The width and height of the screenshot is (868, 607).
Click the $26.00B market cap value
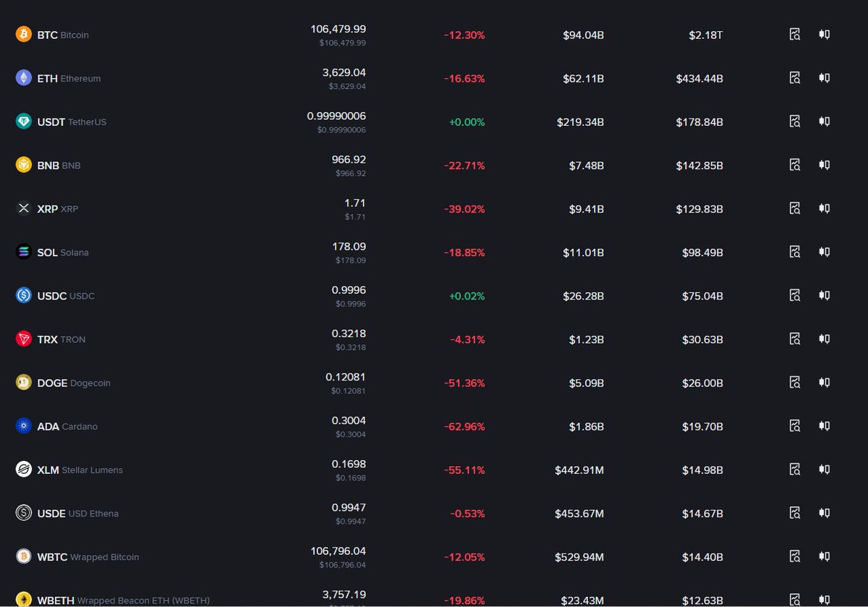click(x=702, y=383)
